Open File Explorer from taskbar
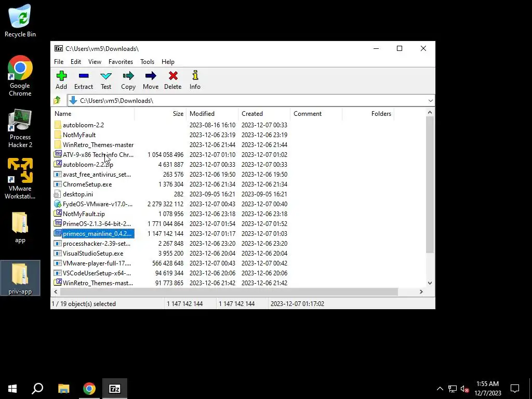The image size is (532, 399). [64, 389]
